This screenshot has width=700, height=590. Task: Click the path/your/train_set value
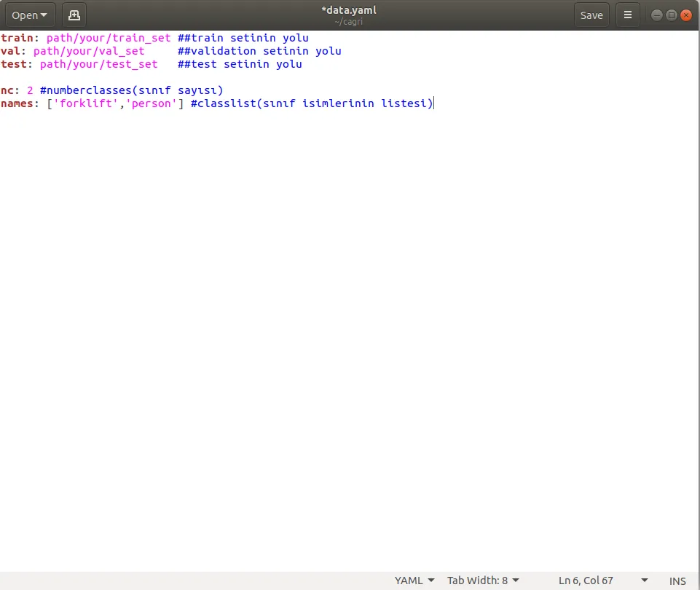[108, 38]
